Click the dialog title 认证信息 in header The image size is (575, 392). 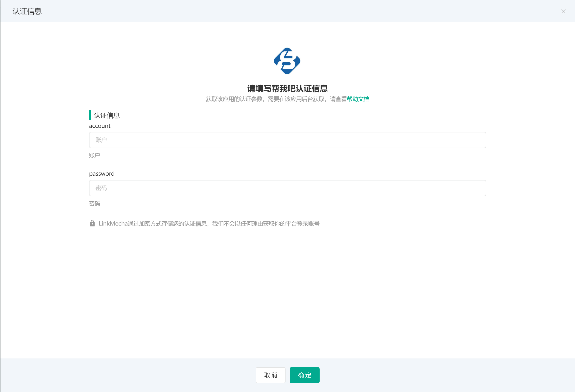[x=27, y=11]
